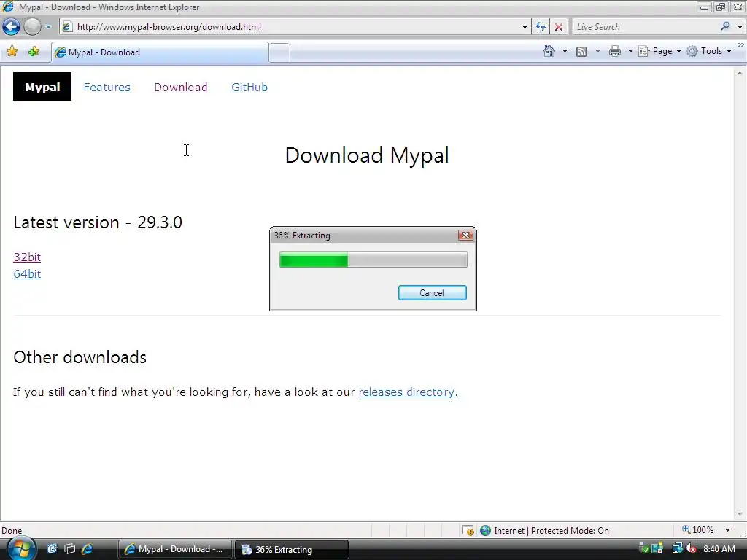This screenshot has height=560, width=747.
Task: Open search provider options dropdown
Action: coord(740,27)
